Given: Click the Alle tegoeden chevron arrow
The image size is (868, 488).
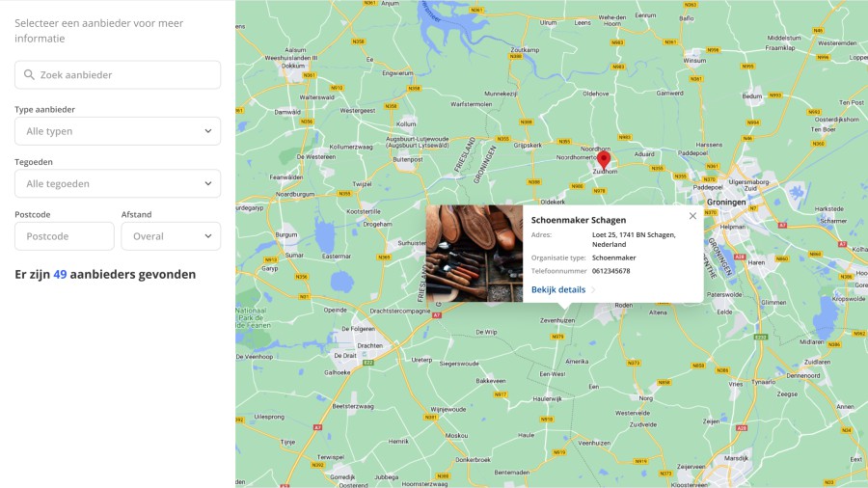Looking at the screenshot, I should (x=208, y=183).
